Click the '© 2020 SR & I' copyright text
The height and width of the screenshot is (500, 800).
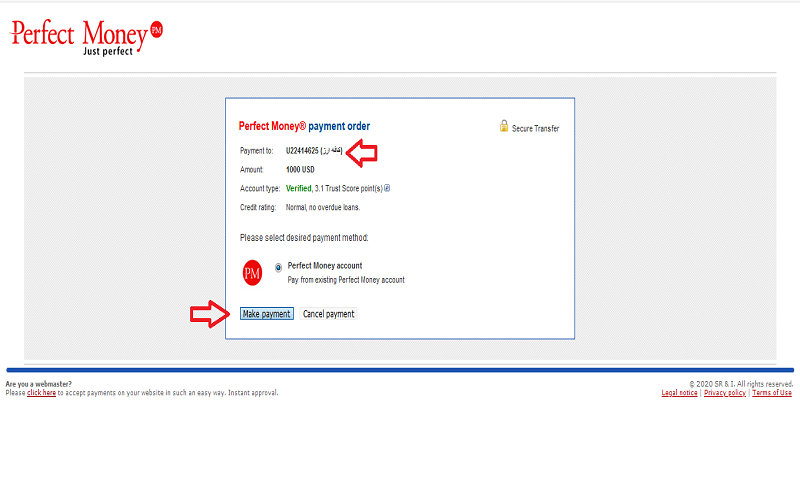(741, 384)
